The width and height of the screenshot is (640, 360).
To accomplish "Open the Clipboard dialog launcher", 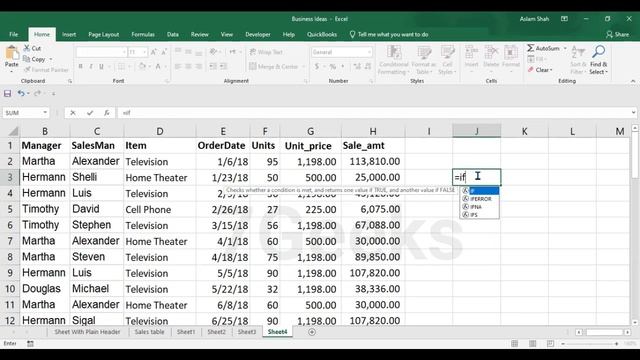I will (x=70, y=81).
